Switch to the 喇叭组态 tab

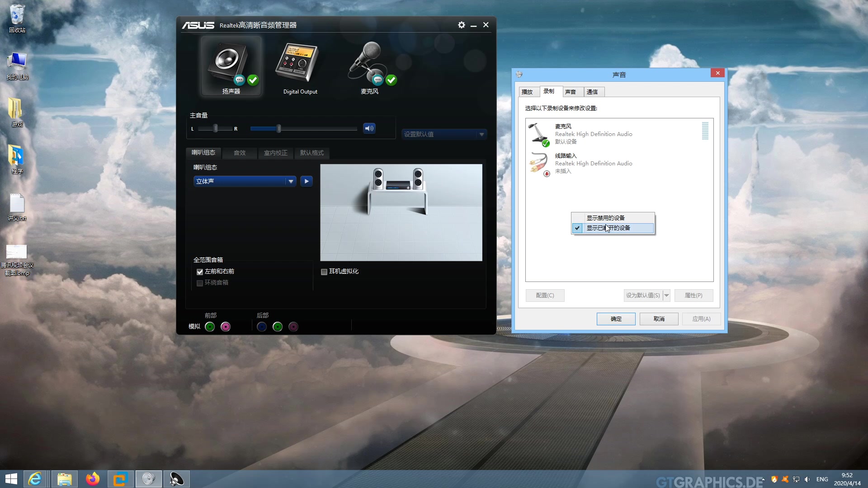tap(203, 153)
